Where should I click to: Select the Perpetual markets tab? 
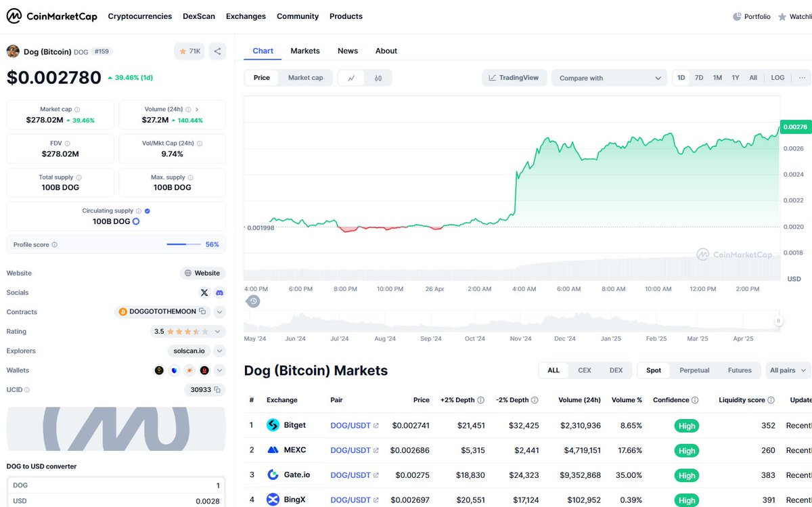[695, 370]
